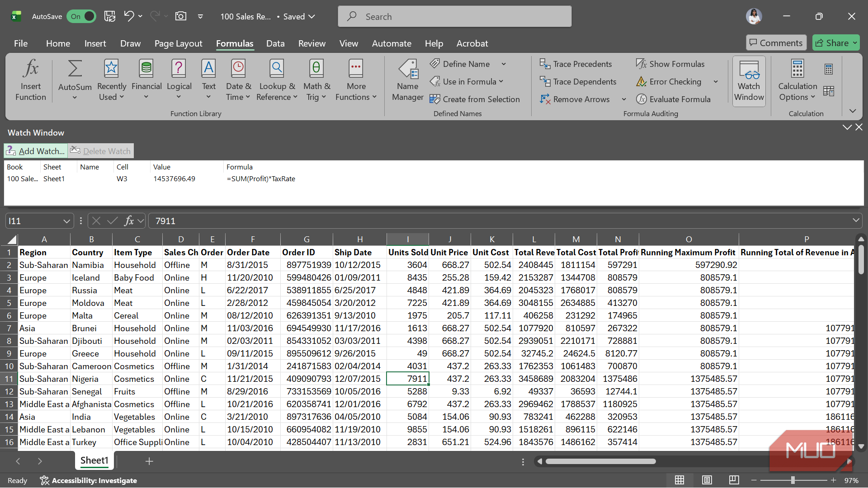Screen dimensions: 868x488
Task: Click the Save icon in title bar
Action: click(x=110, y=16)
